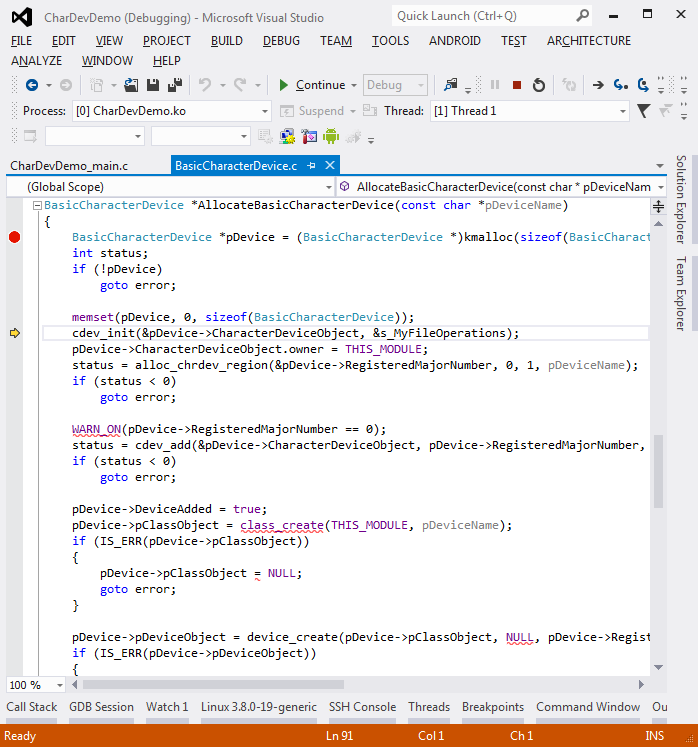Click the vertical scrollbar thumb in editor

[658, 471]
